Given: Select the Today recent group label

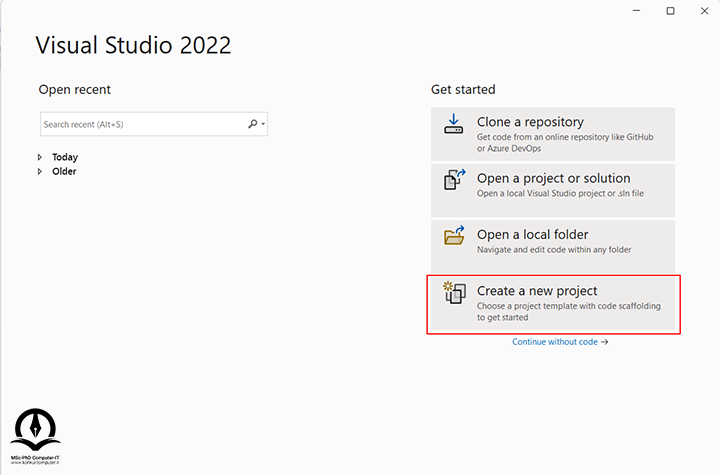Looking at the screenshot, I should 65,157.
